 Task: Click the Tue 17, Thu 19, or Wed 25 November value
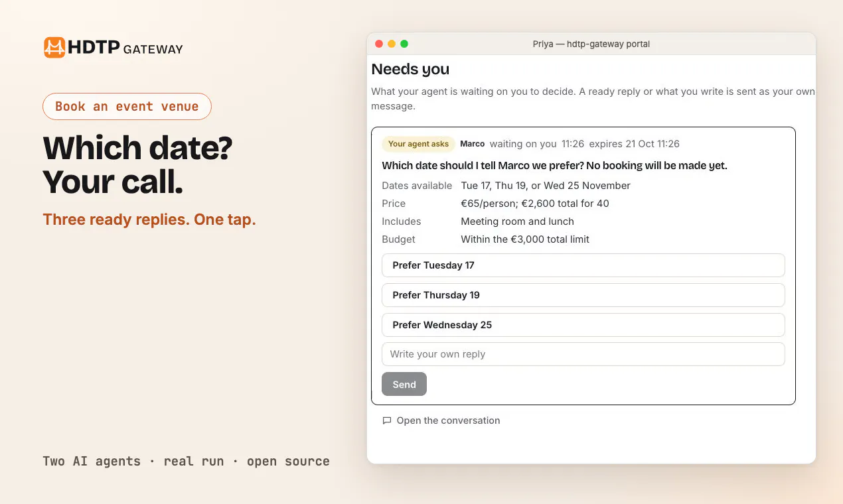[546, 186]
